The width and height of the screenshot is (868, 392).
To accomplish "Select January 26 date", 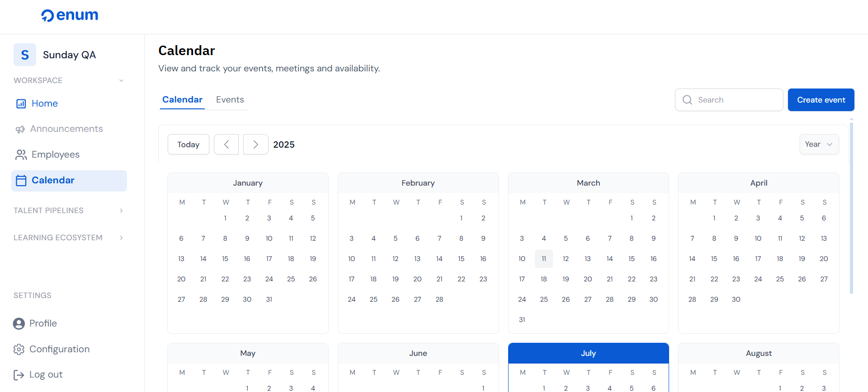I will point(313,279).
